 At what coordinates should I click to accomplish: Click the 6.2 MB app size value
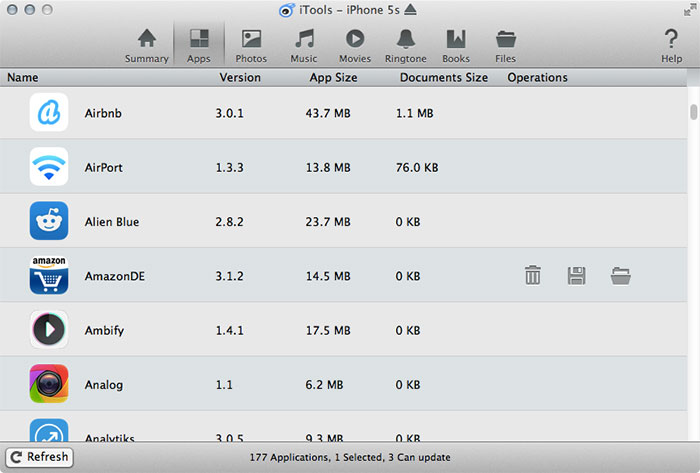324,385
